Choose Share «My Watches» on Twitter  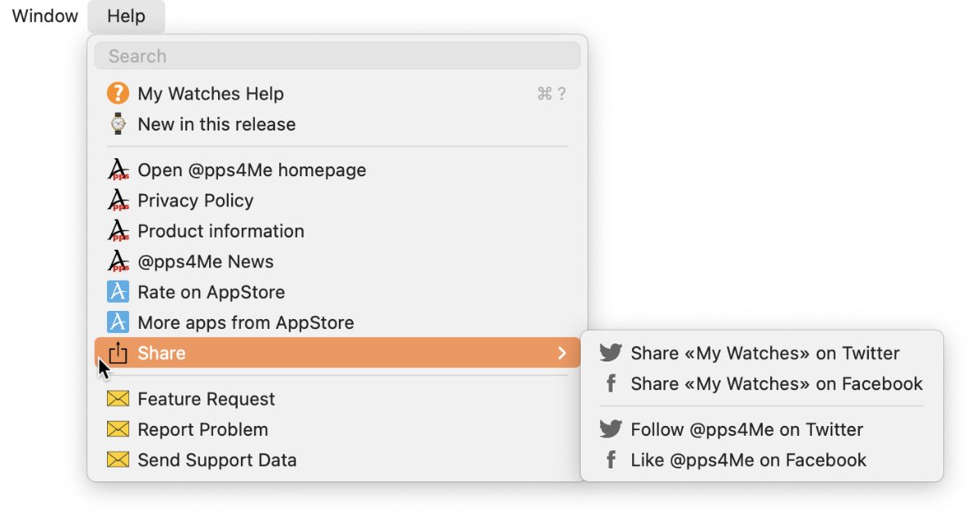coord(762,353)
